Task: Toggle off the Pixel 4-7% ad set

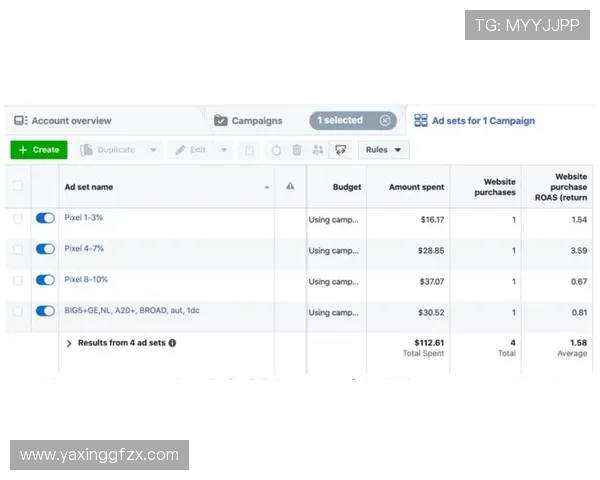Action: (x=45, y=249)
